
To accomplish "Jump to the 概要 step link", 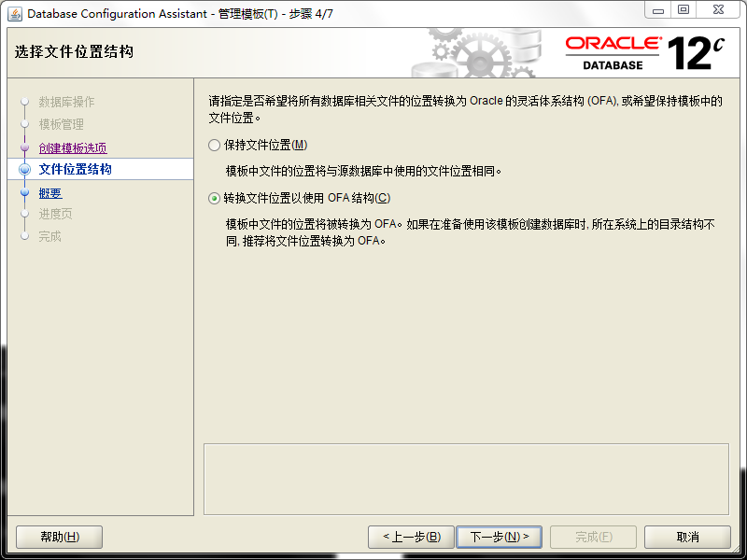I will tap(50, 193).
